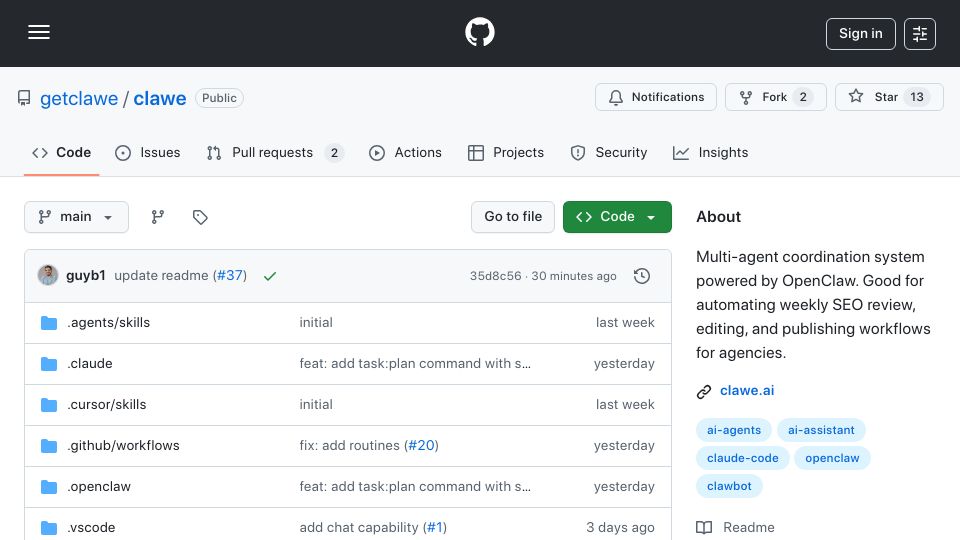Open commit 35d8c56

click(x=495, y=276)
